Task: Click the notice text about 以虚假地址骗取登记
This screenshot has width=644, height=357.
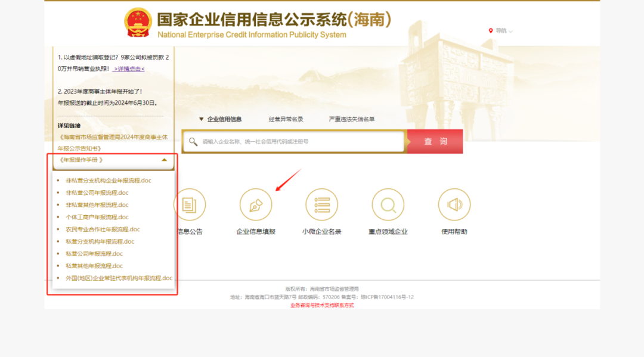Action: pyautogui.click(x=113, y=63)
